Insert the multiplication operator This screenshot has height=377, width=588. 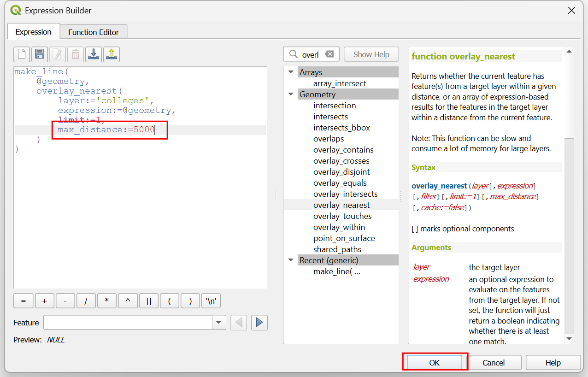tap(107, 301)
